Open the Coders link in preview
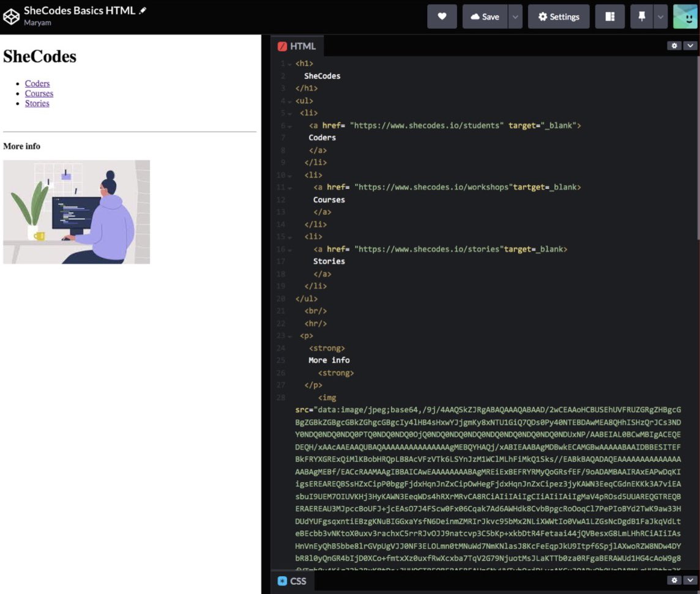 [37, 83]
